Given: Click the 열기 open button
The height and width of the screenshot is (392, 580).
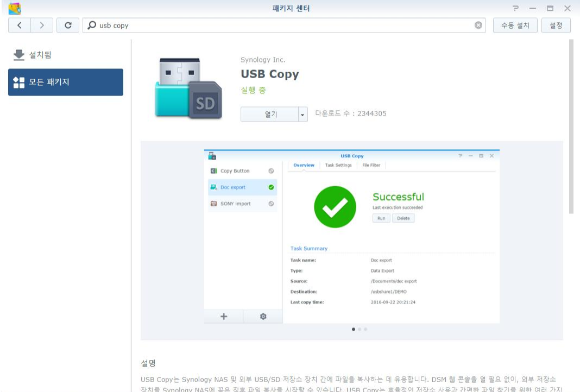Looking at the screenshot, I should [270, 114].
